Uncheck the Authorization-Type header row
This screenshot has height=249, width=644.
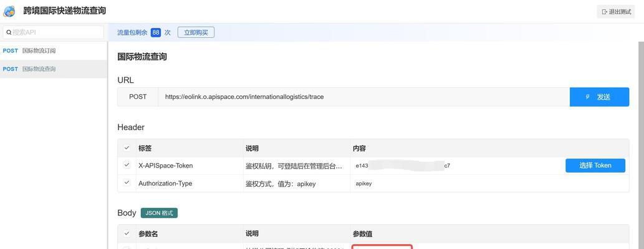127,183
